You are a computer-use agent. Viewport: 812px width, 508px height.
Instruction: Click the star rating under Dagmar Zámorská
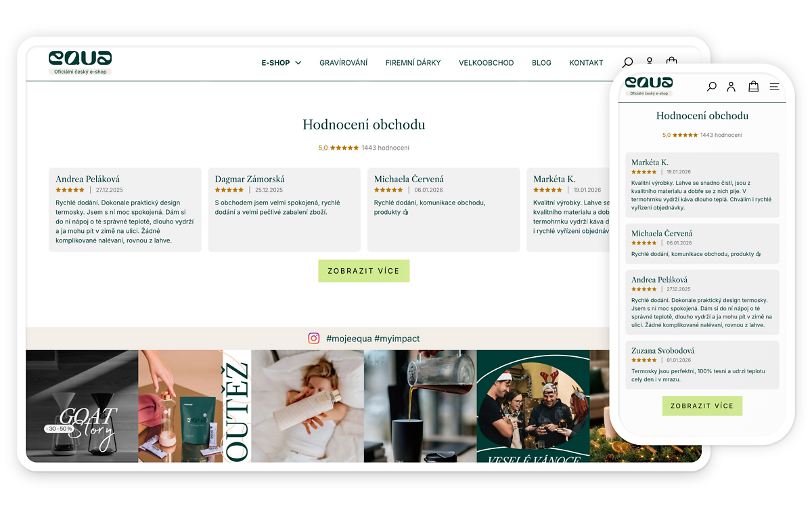pyautogui.click(x=229, y=190)
